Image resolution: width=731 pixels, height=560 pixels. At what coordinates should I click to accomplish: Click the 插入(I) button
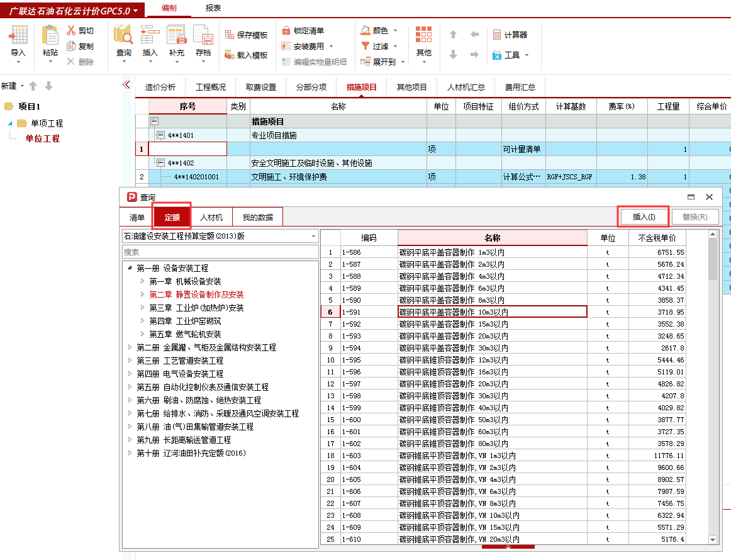643,216
